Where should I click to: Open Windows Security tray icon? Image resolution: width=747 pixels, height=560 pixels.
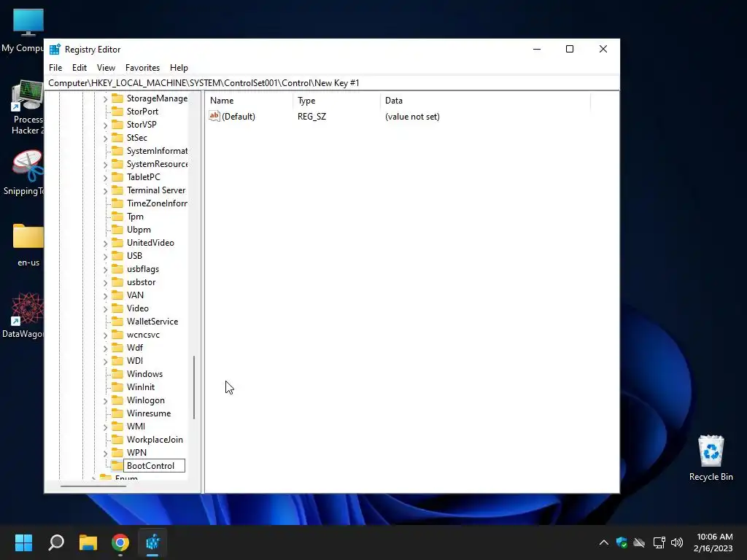click(x=622, y=542)
